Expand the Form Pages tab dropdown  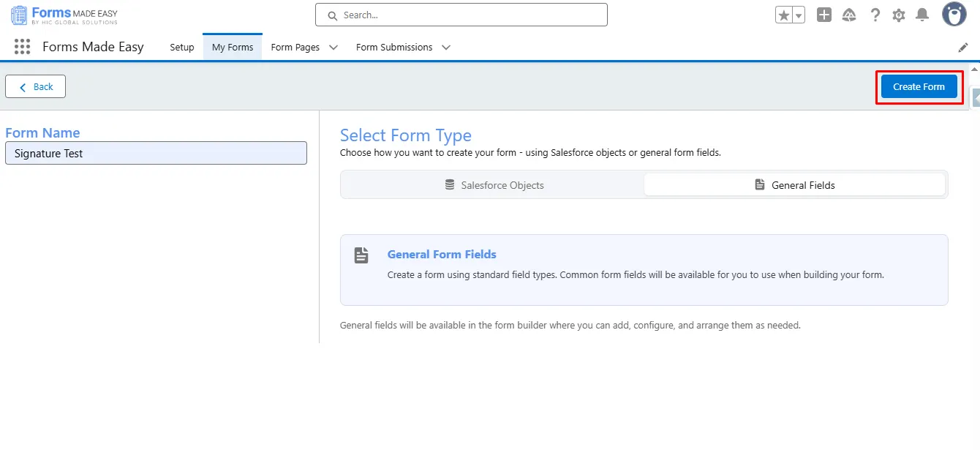(x=333, y=48)
